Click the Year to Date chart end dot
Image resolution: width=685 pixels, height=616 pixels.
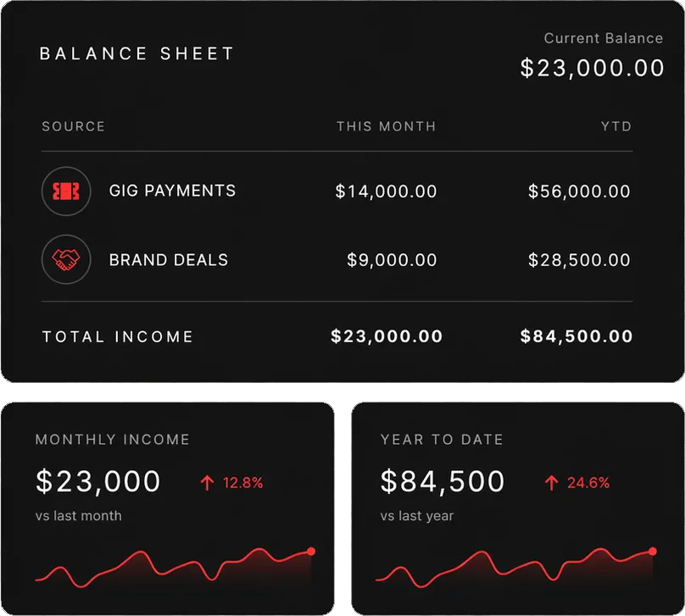point(653,552)
